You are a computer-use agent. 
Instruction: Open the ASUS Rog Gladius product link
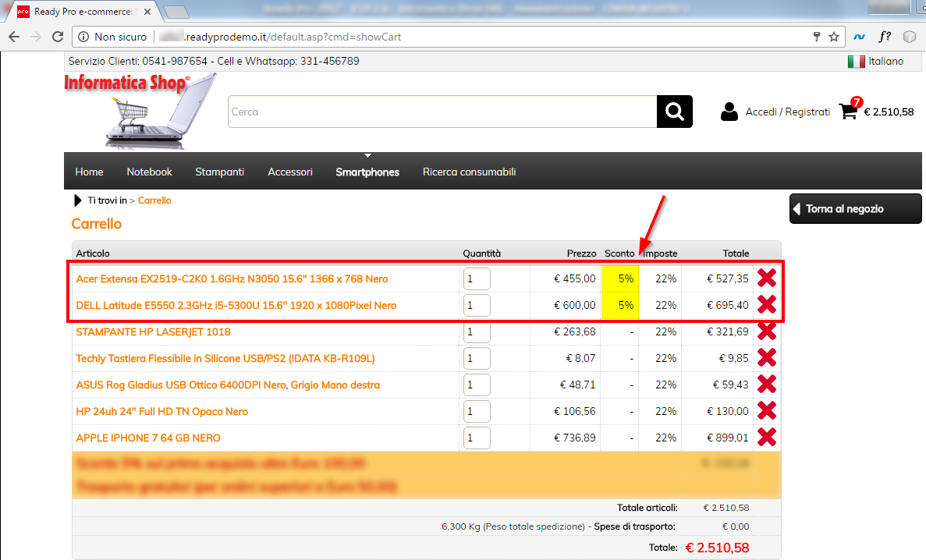pyautogui.click(x=228, y=385)
